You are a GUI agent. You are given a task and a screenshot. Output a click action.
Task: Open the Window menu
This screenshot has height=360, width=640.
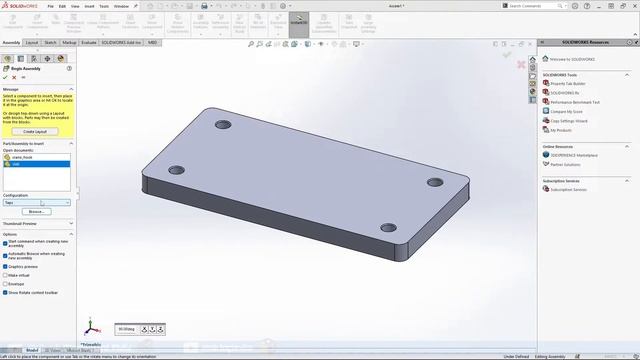coord(121,6)
